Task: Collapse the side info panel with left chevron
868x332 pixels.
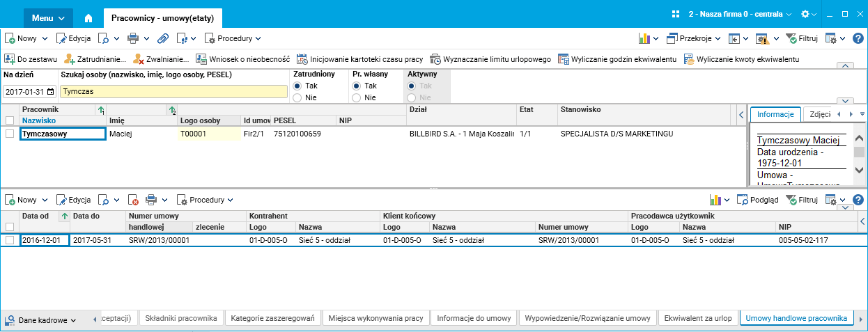Action: coord(741,113)
